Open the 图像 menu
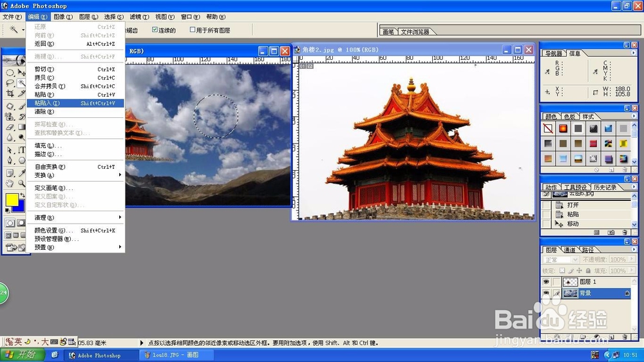 [x=63, y=17]
